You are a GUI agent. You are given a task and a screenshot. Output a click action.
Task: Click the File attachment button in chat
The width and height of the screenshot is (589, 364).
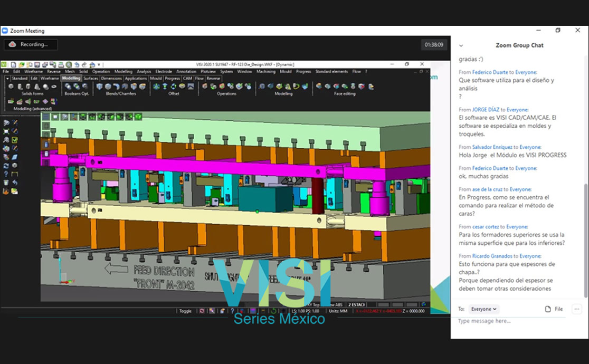(554, 309)
